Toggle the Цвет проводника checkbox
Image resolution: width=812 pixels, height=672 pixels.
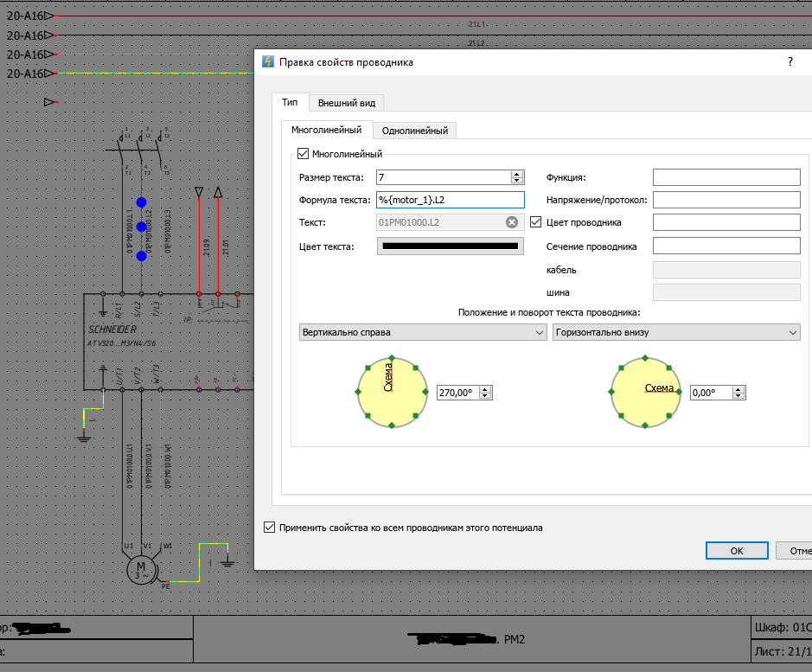[535, 222]
